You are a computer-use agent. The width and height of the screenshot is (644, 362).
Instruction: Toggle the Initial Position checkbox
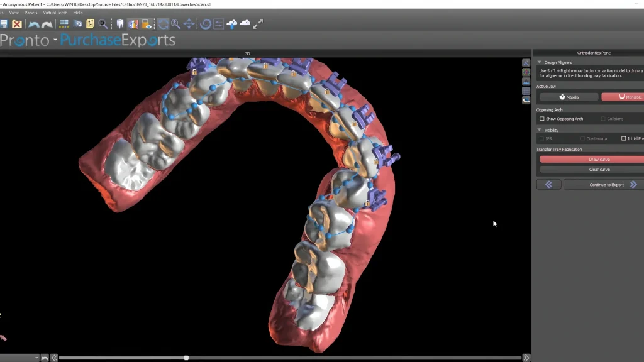pyautogui.click(x=623, y=138)
